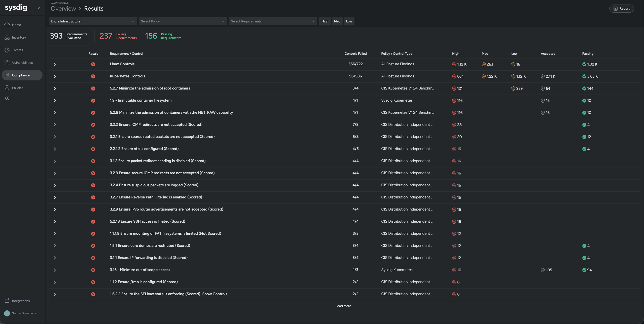This screenshot has width=644, height=324.
Task: Open the Policies shield icon
Action: pyautogui.click(x=7, y=88)
